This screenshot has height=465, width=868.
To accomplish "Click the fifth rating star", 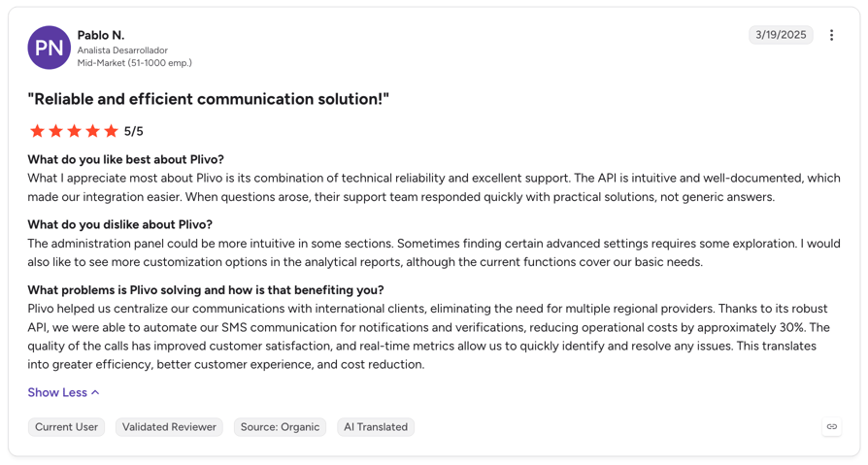I will coord(112,131).
